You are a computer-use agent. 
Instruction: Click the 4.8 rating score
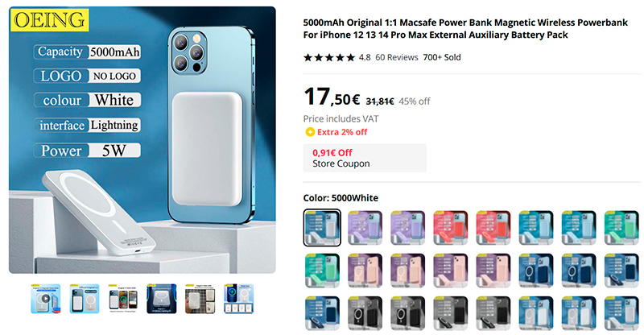coord(365,57)
